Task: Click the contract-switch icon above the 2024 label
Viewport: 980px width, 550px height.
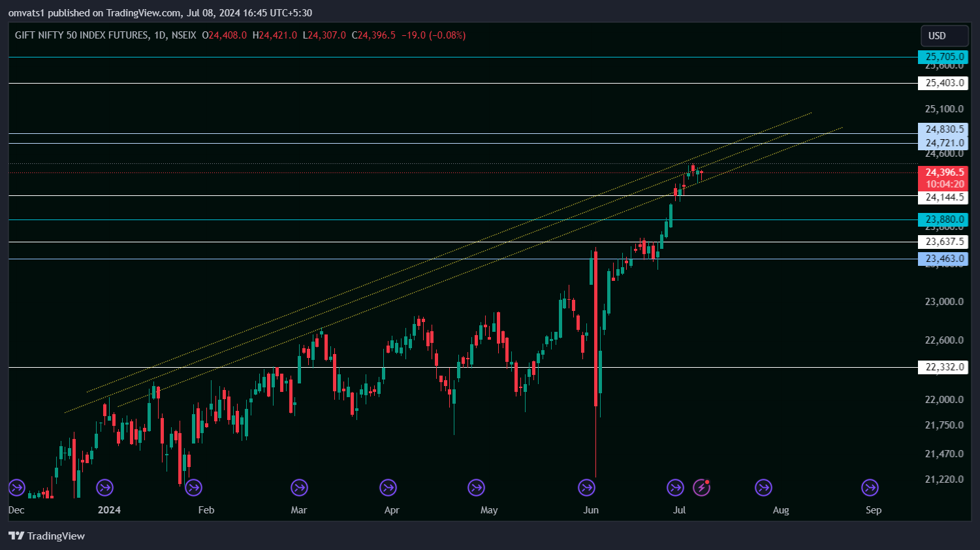Action: 104,487
